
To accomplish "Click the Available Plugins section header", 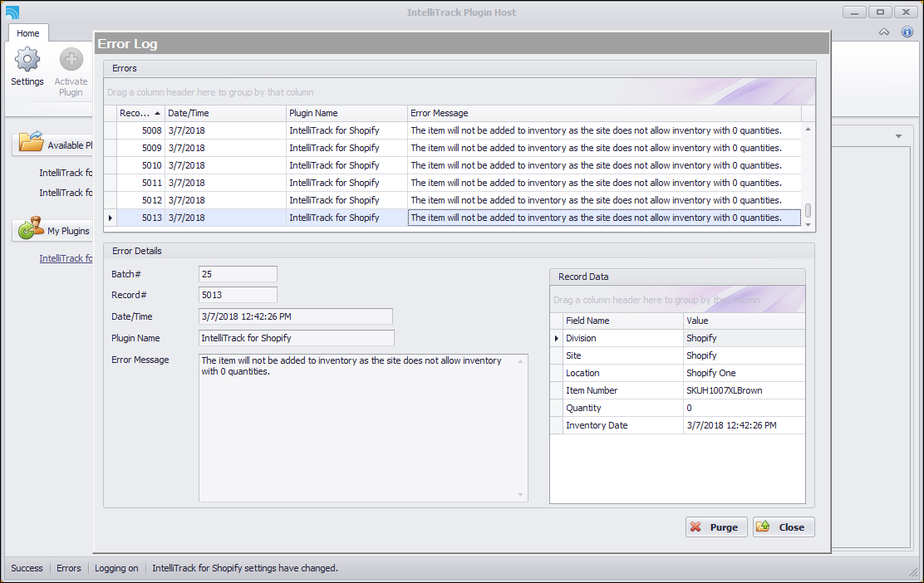I will pos(52,145).
